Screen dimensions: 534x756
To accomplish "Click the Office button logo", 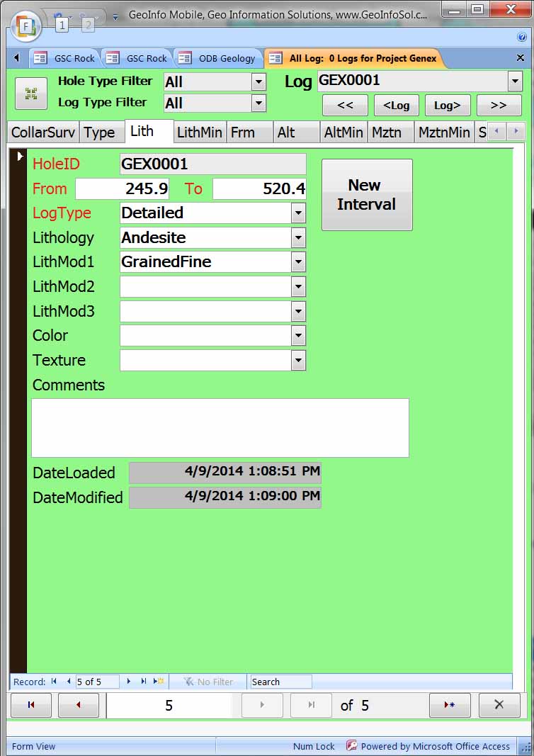I will coord(25,26).
